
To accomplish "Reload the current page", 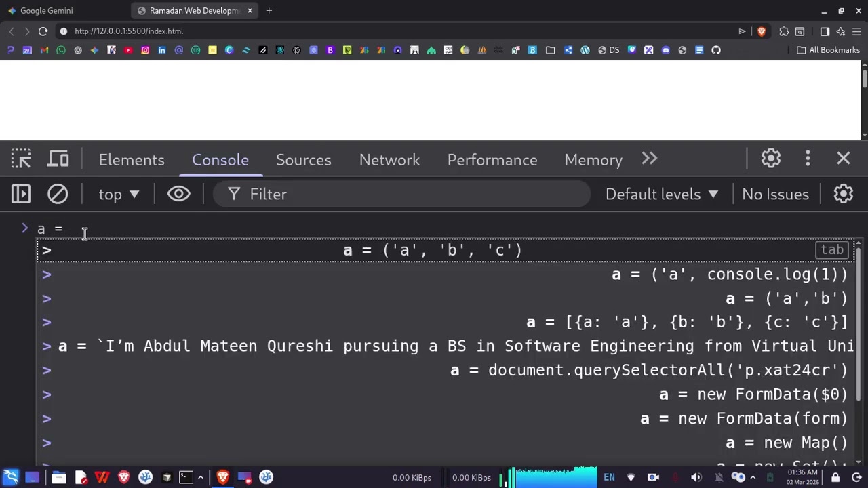I will coord(43,31).
